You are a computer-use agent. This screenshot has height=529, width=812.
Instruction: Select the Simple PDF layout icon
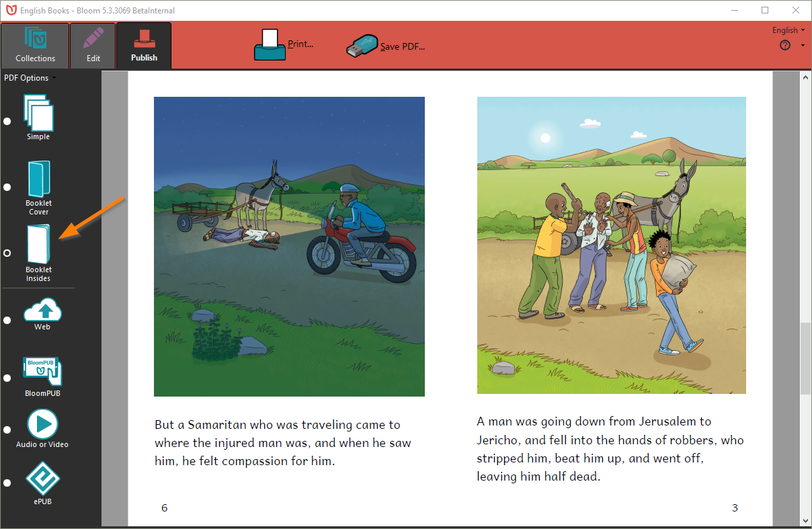tap(38, 112)
